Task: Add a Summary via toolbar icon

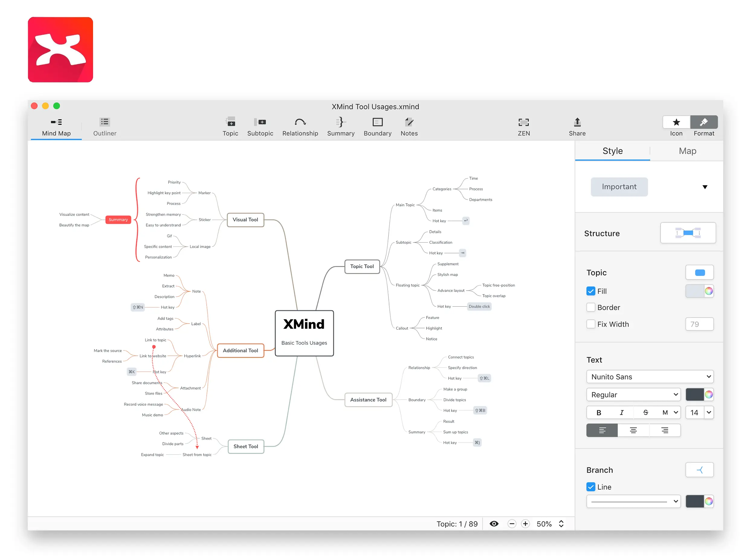Action: pos(340,122)
